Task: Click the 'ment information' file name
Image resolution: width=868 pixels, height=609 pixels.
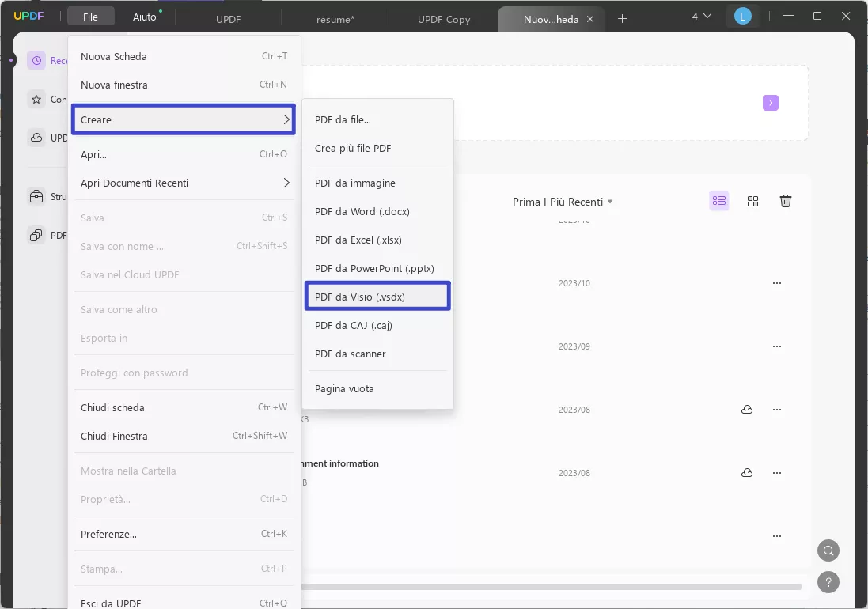Action: (x=340, y=463)
